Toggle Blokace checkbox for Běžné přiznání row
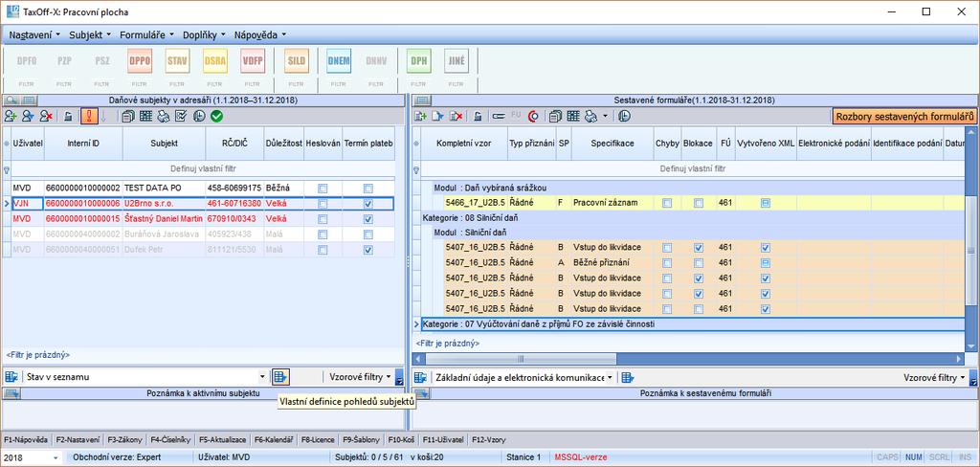Screen dimensions: 980x467 pyautogui.click(x=699, y=262)
